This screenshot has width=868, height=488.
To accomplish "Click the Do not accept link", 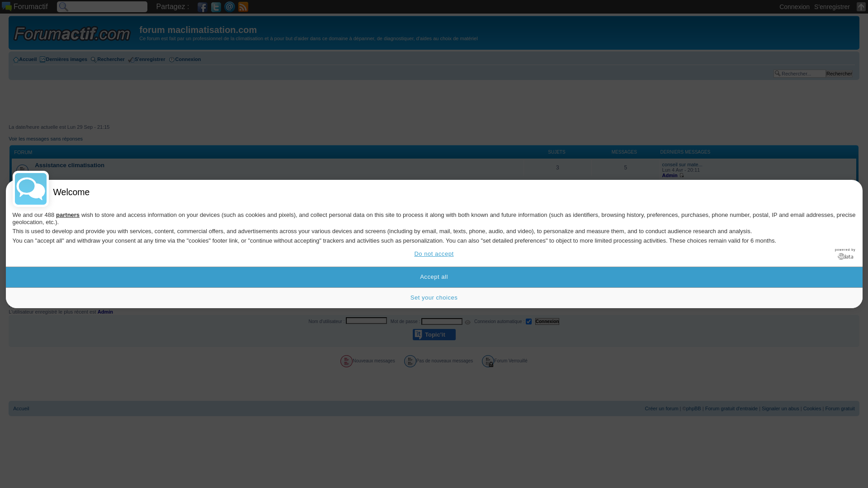I will (434, 254).
